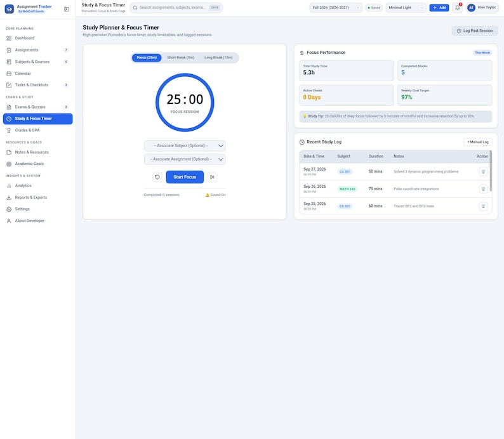Click the This Week badge
This screenshot has height=439, width=504.
[482, 53]
